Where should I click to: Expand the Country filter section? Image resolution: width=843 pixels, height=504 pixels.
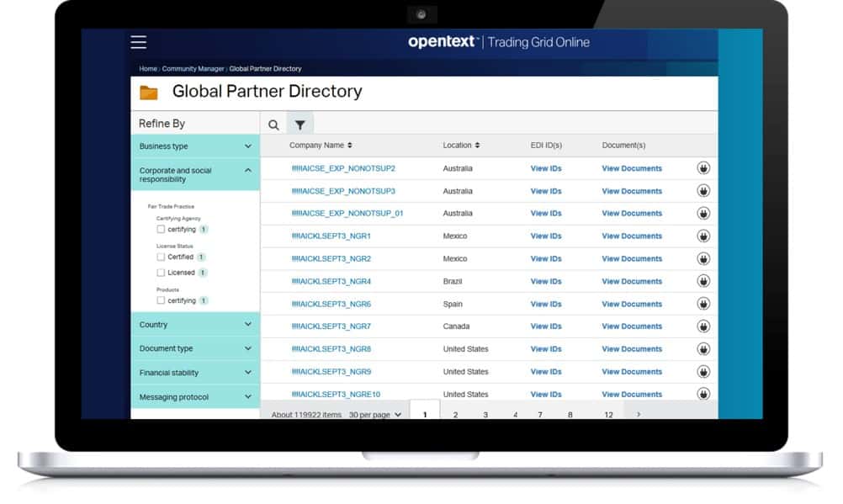point(194,324)
